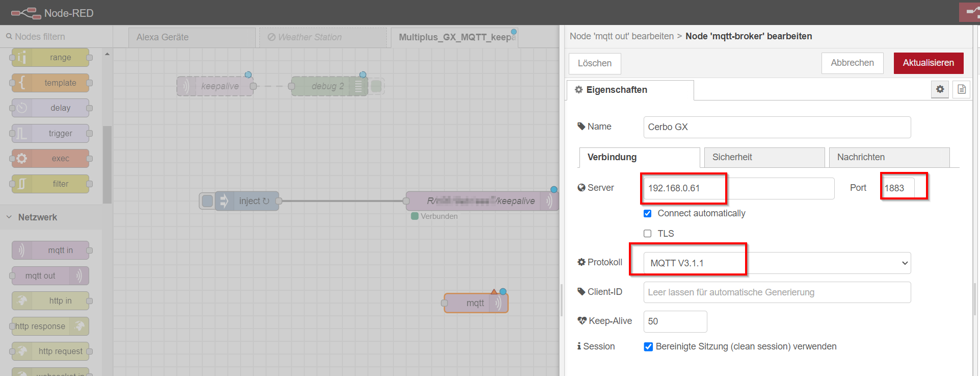The height and width of the screenshot is (376, 980).
Task: Select the Eigenschaften tab
Action: [x=630, y=90]
